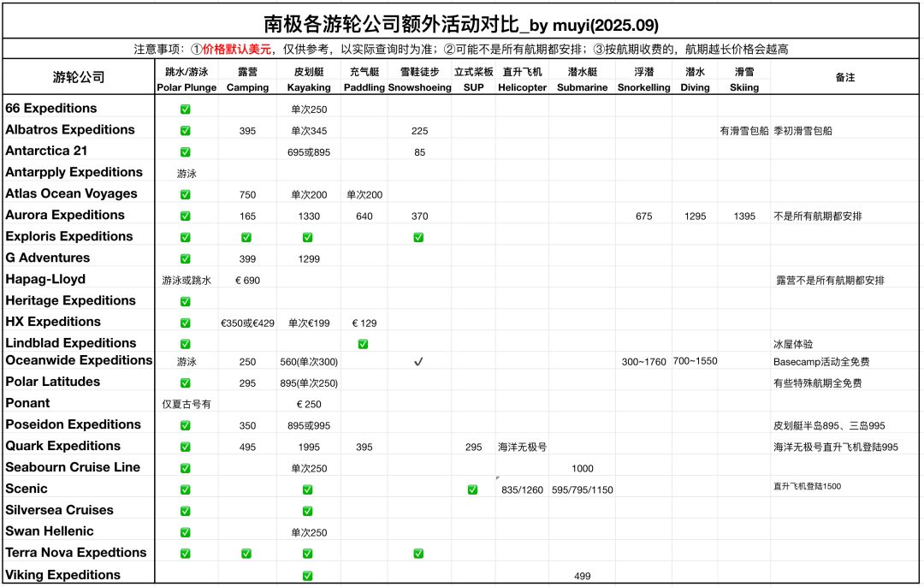Click the Polar Plunge checkmark in Scenic row
The image size is (924, 587).
[x=185, y=489]
